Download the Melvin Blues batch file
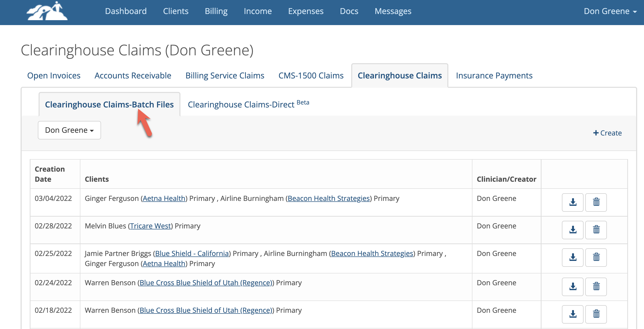This screenshot has height=329, width=644. [572, 230]
